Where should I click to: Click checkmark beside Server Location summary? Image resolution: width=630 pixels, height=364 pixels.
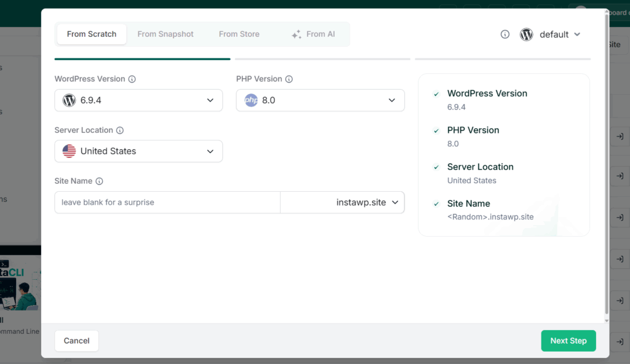tap(436, 167)
